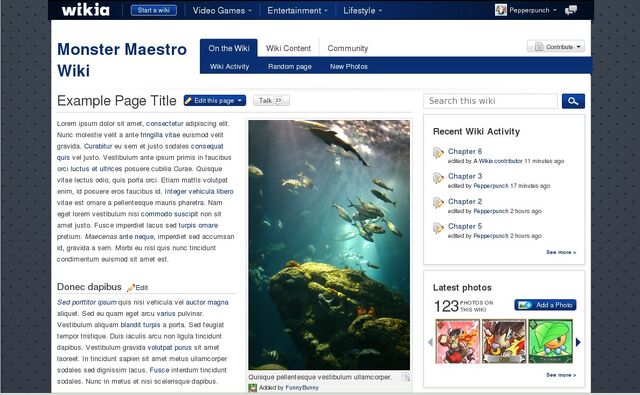Open Random page submenu item
640x395 pixels.
290,67
